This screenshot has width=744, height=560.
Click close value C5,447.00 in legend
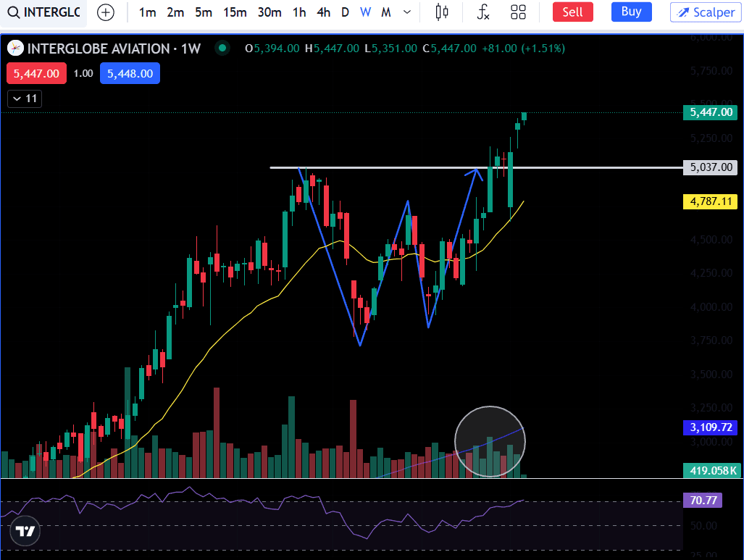[449, 49]
